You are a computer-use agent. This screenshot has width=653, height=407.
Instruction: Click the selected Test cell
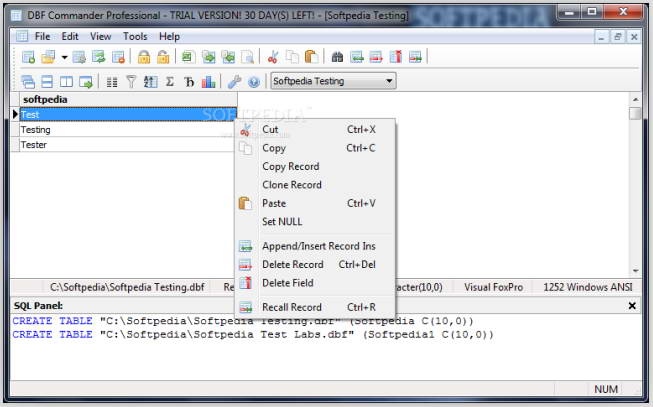128,115
